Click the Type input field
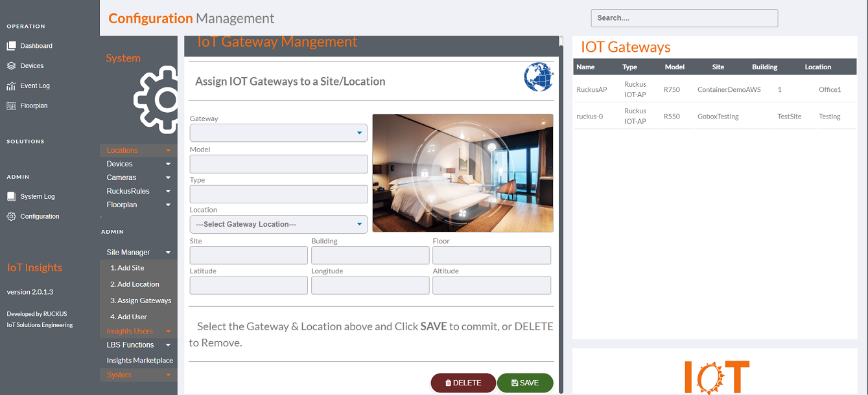Viewport: 868px width, 395px height. coord(279,194)
